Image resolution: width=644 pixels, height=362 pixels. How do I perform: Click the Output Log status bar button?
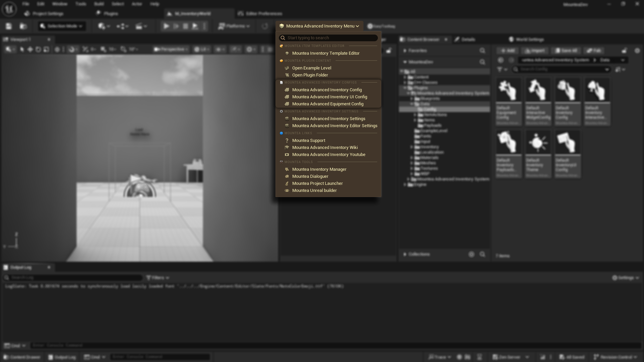pyautogui.click(x=62, y=357)
